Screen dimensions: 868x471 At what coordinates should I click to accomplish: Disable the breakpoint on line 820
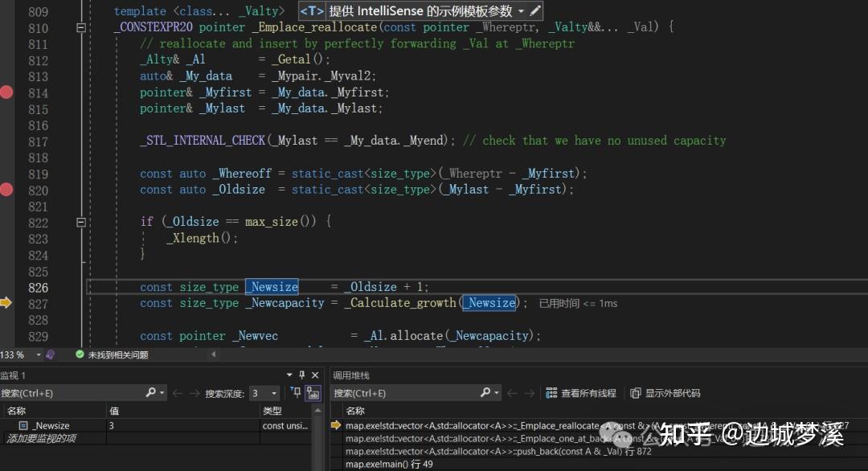coord(7,190)
